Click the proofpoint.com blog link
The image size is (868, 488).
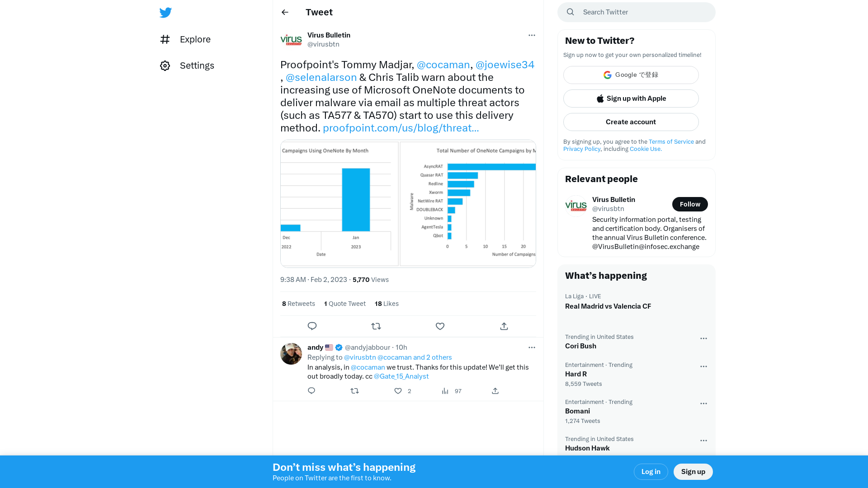pos(401,127)
